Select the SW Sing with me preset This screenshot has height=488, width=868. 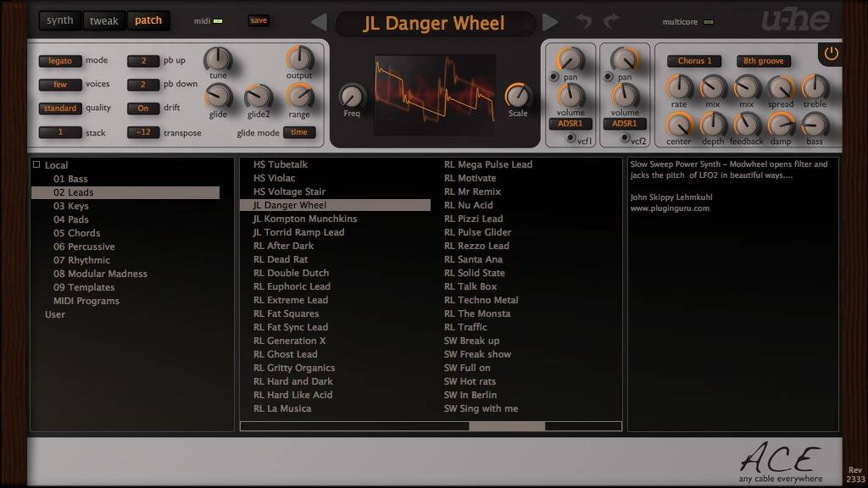coord(481,408)
